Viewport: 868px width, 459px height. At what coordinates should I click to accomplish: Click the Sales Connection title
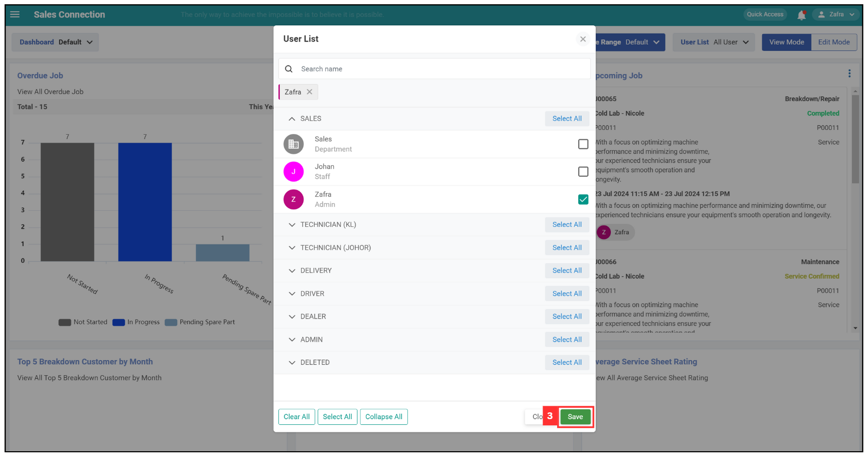click(69, 15)
